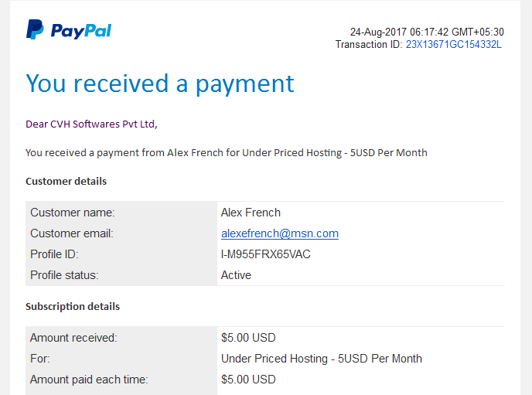Click the PayPal wordmark text logo

[81, 31]
